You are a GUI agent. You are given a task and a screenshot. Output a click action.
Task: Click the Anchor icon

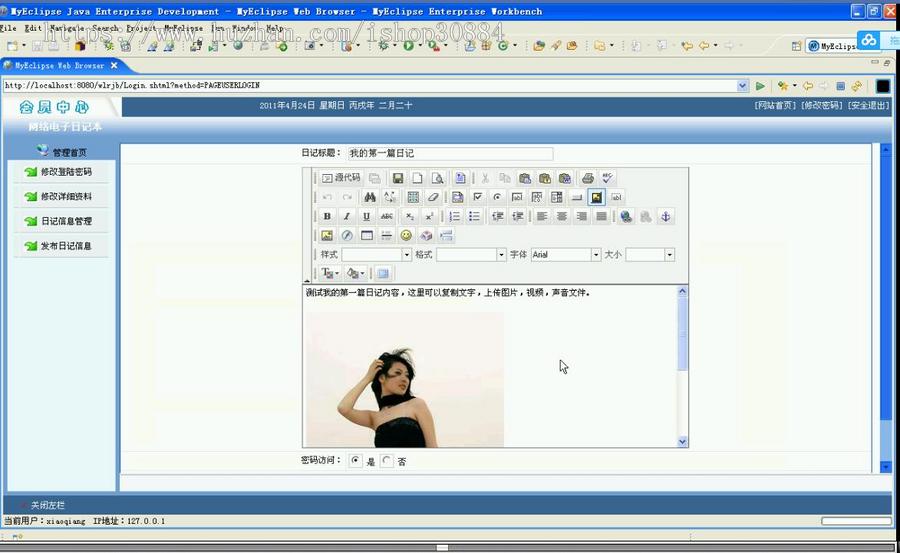666,216
